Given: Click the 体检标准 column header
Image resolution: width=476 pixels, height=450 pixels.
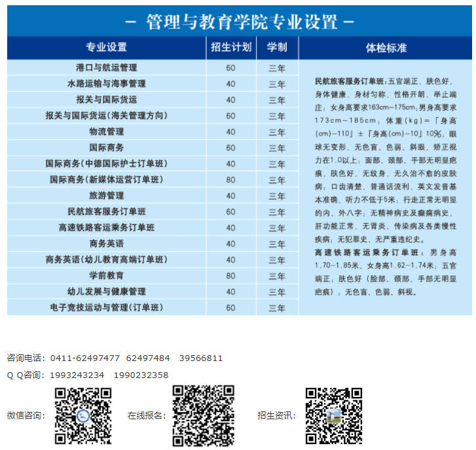Looking at the screenshot, I should (x=386, y=48).
